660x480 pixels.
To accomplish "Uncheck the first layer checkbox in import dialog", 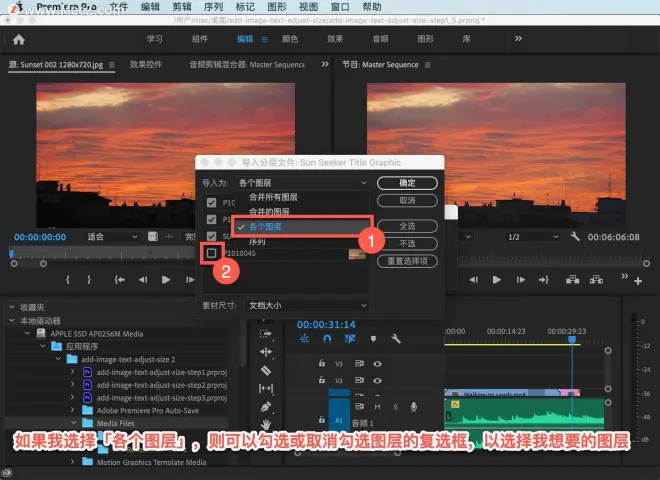I will point(211,203).
